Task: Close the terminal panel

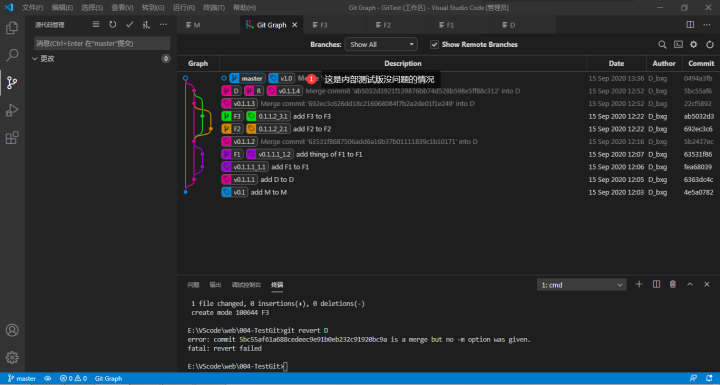Action: click(707, 284)
